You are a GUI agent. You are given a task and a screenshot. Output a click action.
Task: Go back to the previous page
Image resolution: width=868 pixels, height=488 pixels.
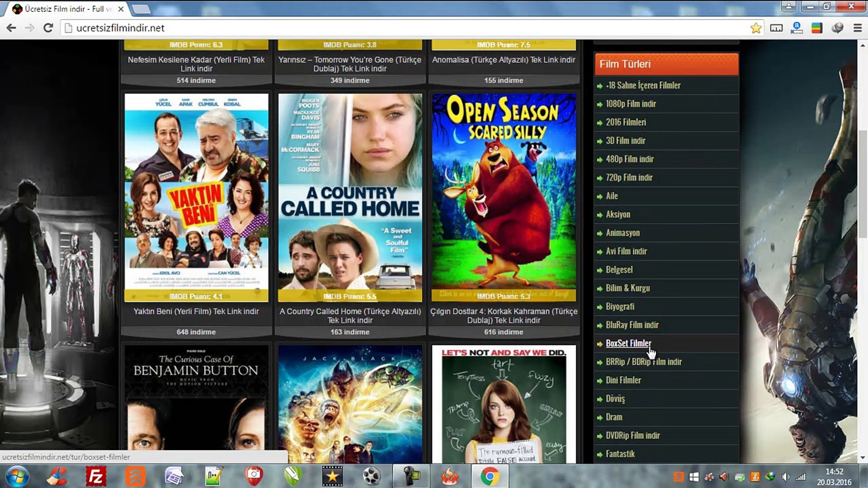click(11, 28)
